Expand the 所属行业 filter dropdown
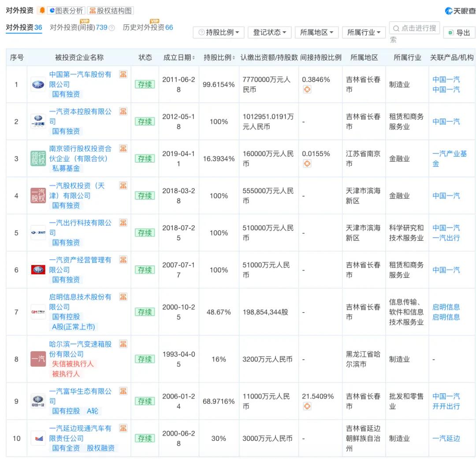 click(364, 32)
